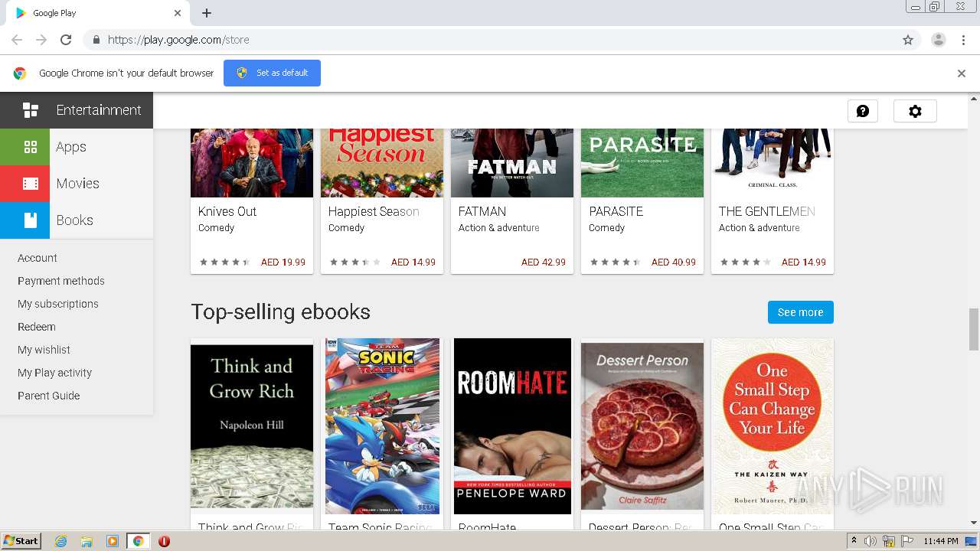The image size is (980, 551).
Task: Bookmark this page with star icon
Action: pyautogui.click(x=908, y=40)
